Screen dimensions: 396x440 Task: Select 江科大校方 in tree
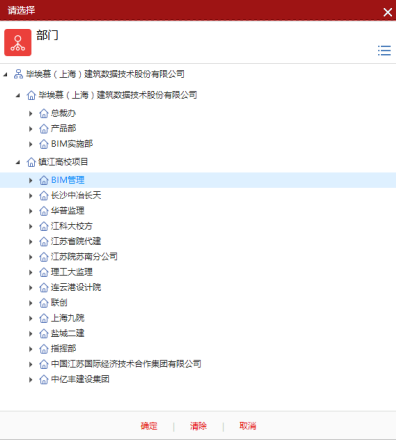tap(72, 226)
